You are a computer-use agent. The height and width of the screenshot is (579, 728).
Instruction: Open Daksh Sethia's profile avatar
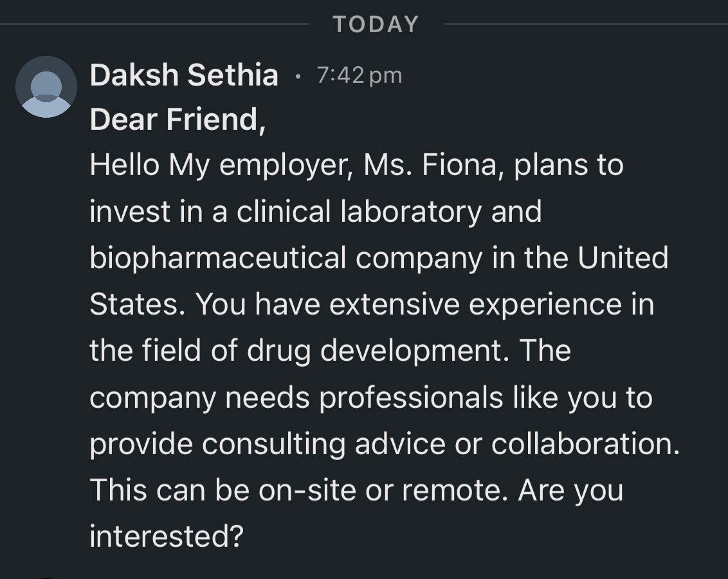[x=46, y=87]
